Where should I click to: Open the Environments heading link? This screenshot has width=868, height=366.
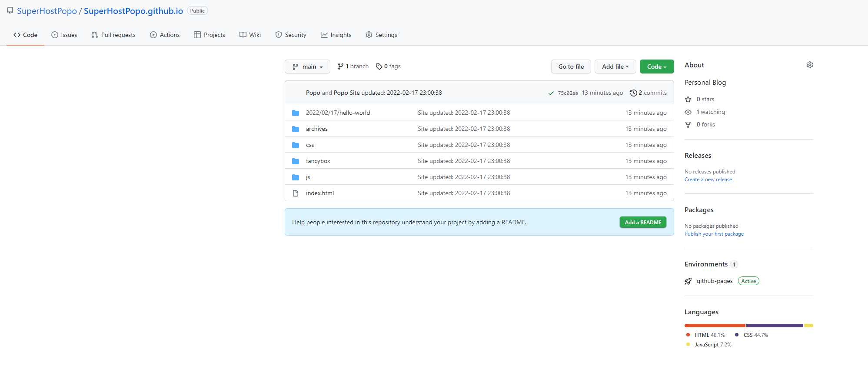click(x=706, y=264)
